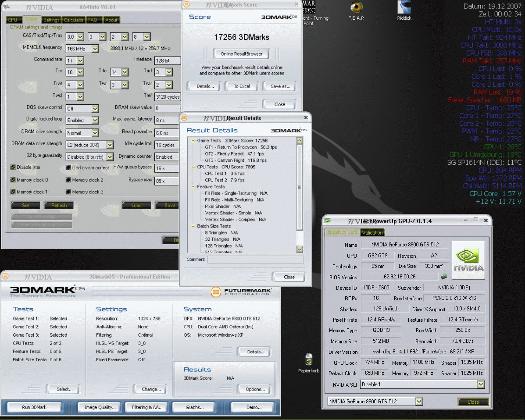Open the DRAM data drive strength dropdown
This screenshot has height=420, width=525.
click(x=110, y=145)
